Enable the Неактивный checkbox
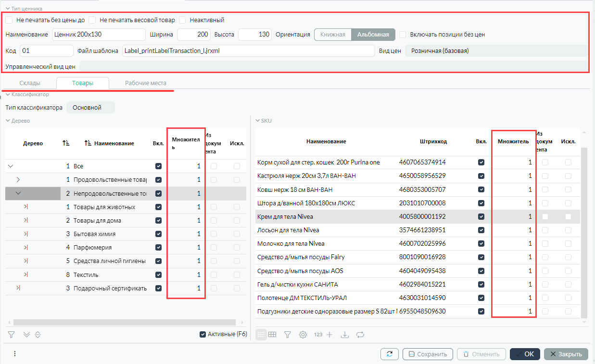This screenshot has height=364, width=595. coord(182,20)
